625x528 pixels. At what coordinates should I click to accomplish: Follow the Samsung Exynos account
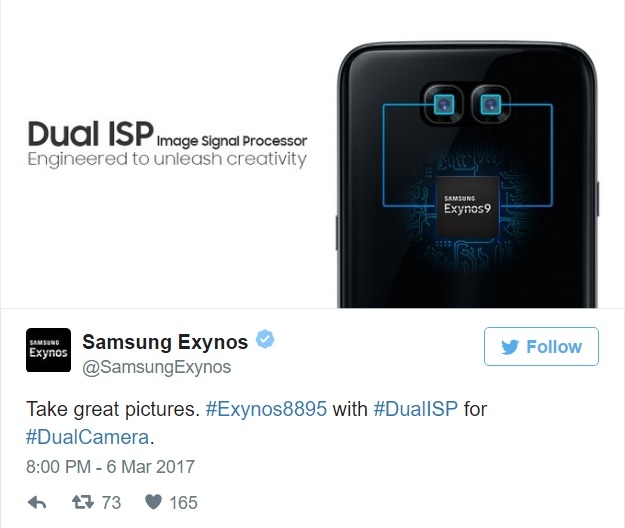point(541,347)
